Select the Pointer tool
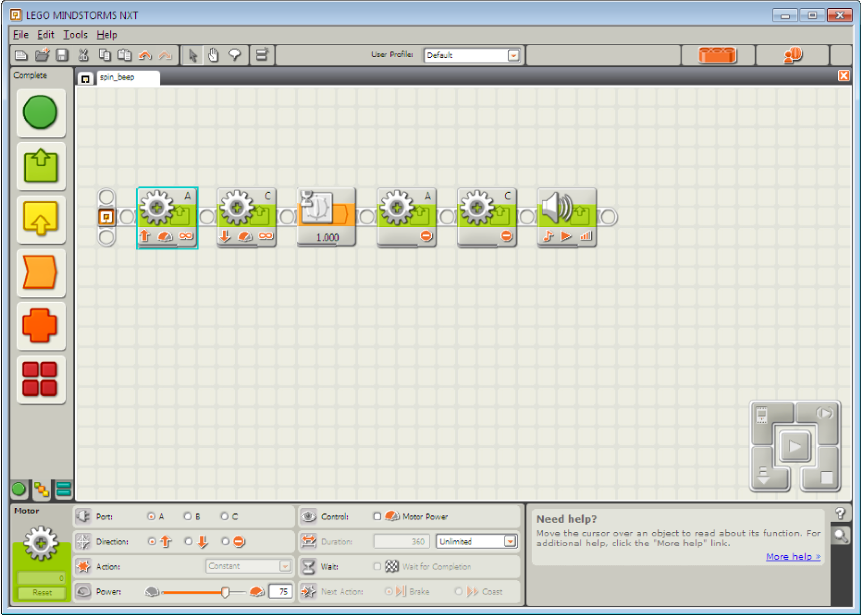 pos(193,55)
